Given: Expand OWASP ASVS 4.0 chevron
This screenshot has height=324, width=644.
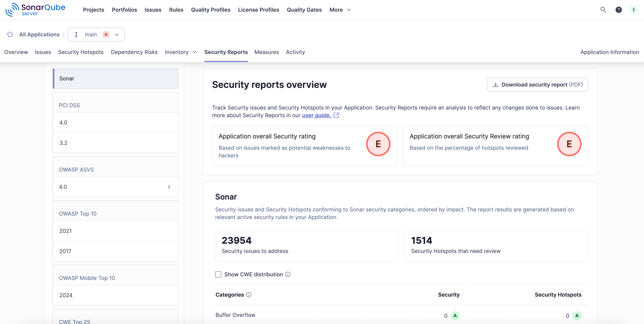Looking at the screenshot, I should coord(169,187).
